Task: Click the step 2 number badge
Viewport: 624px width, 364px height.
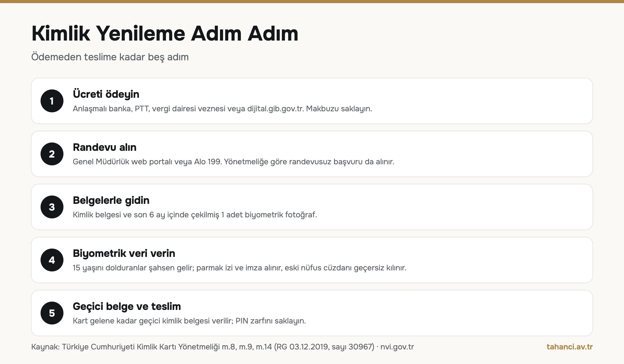Action: pyautogui.click(x=52, y=154)
